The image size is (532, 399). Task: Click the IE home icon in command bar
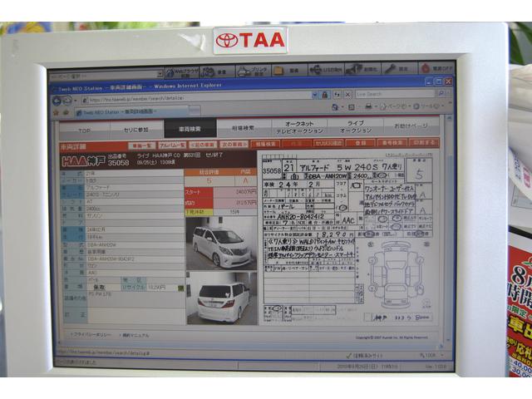335,107
